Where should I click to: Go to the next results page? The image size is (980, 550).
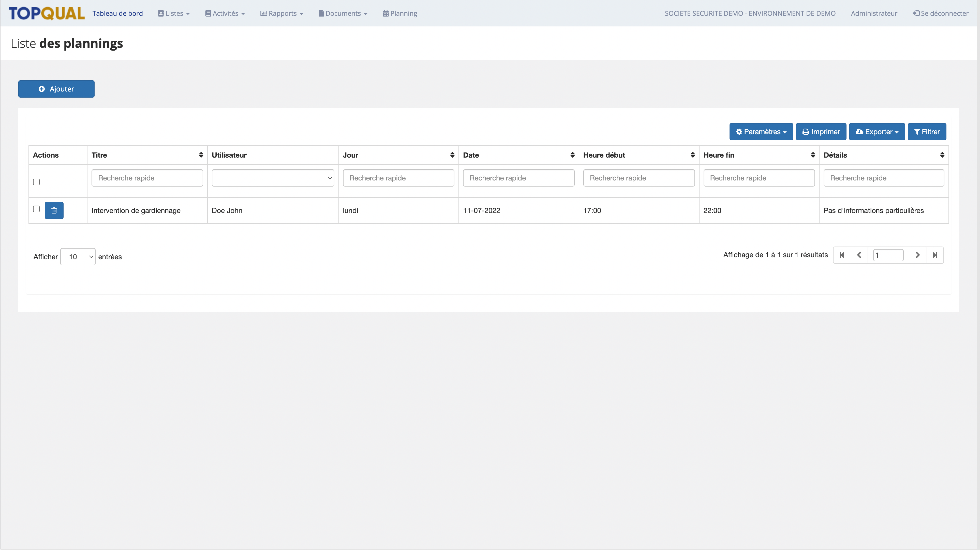[x=918, y=255]
